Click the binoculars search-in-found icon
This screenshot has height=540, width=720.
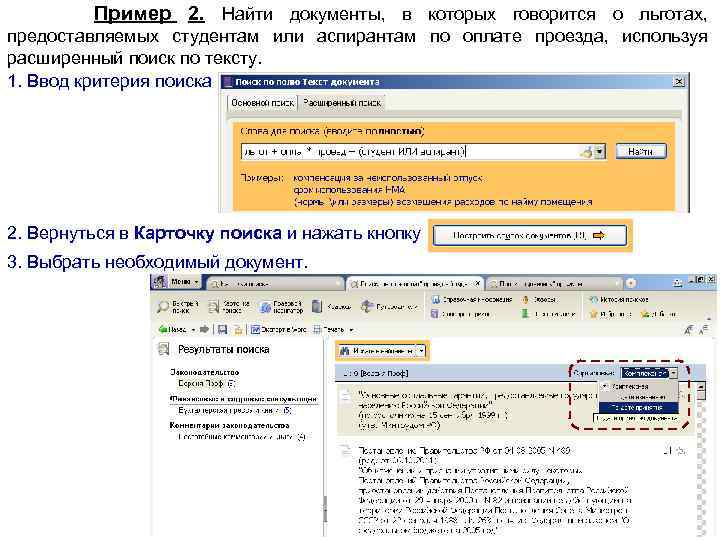[x=345, y=351]
